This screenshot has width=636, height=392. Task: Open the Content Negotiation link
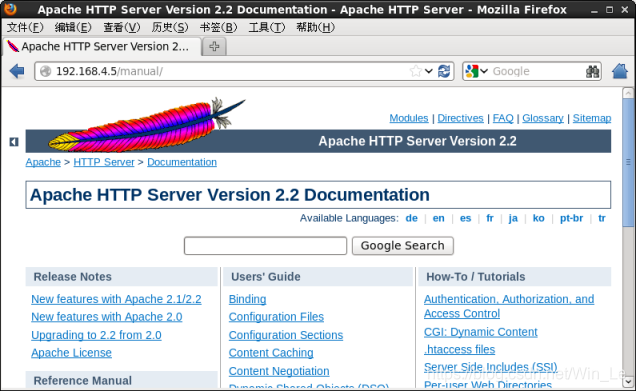(279, 371)
